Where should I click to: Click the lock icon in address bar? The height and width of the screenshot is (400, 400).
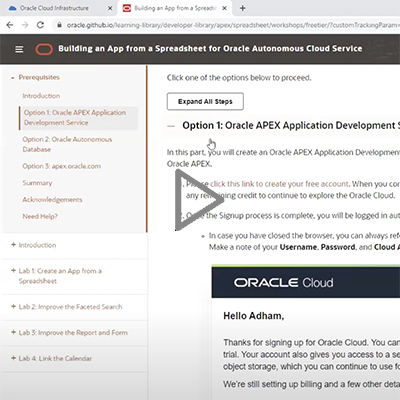click(x=59, y=25)
